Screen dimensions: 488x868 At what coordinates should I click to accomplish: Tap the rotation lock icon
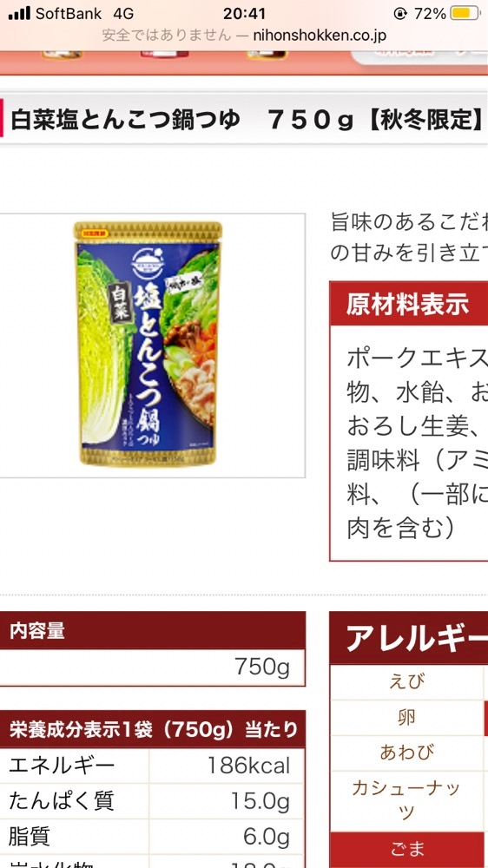point(399,13)
